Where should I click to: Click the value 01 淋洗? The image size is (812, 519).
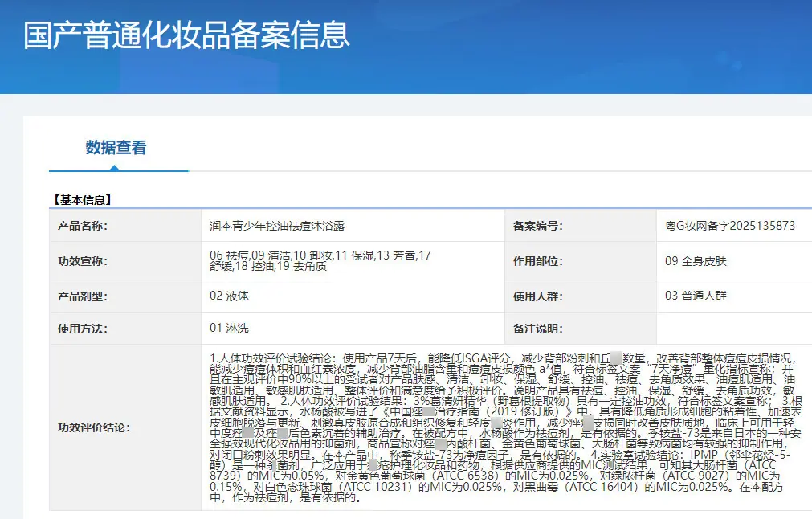click(229, 328)
